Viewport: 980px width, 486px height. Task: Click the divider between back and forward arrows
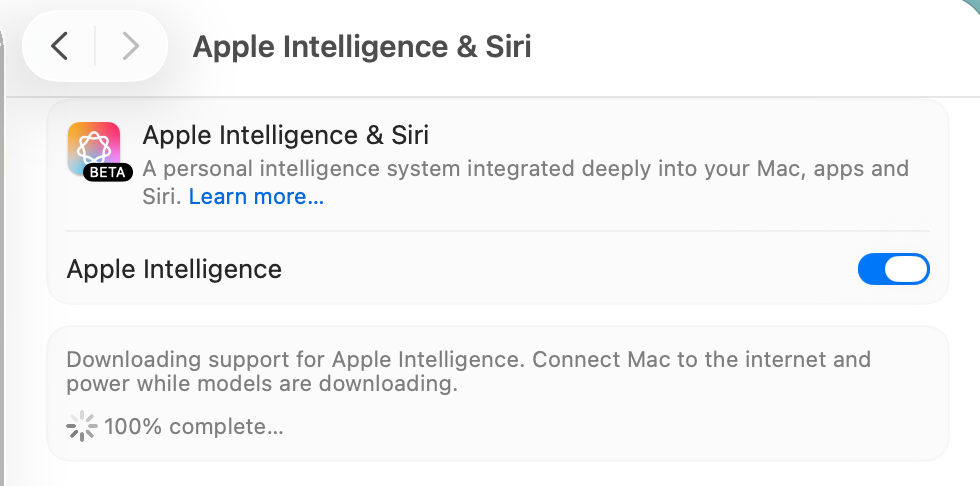point(95,46)
